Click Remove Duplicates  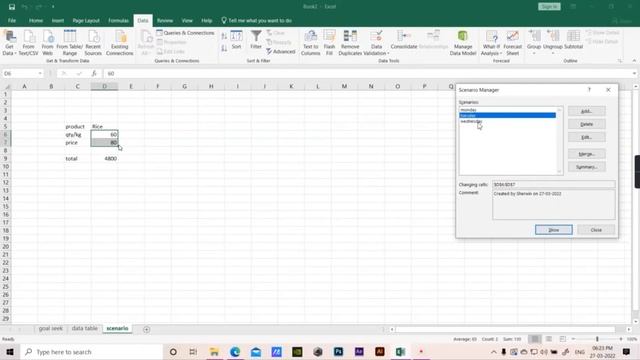coord(350,42)
